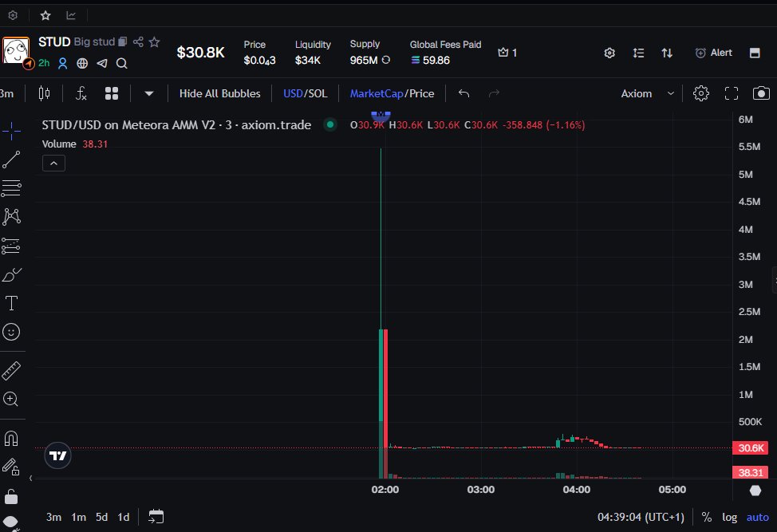The width and height of the screenshot is (777, 532).
Task: Select the 1m time range
Action: [78, 517]
